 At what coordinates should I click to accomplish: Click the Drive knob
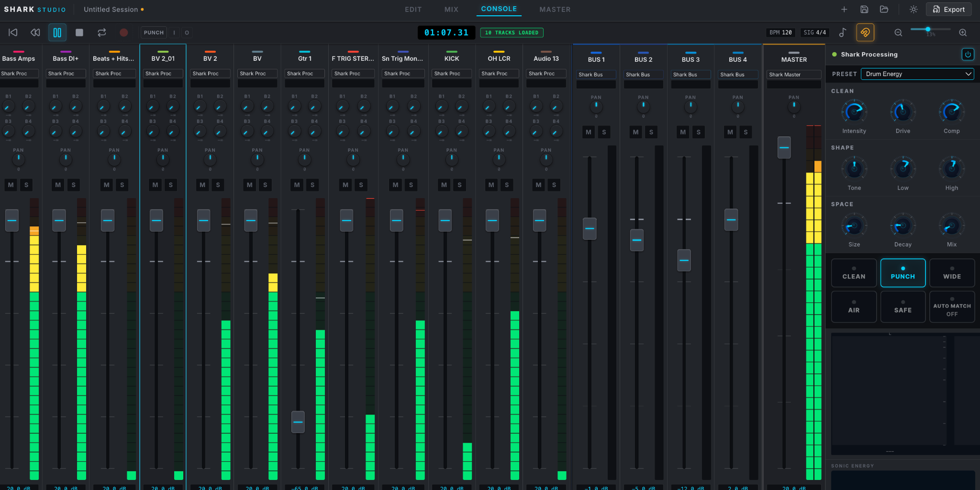click(903, 112)
